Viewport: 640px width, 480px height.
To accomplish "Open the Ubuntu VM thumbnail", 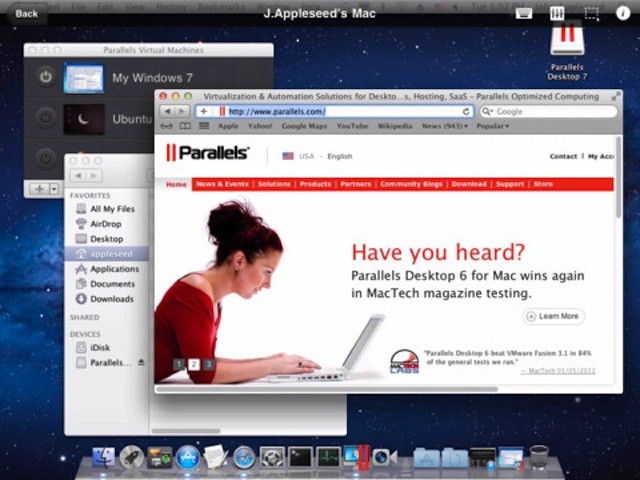I will coord(84,119).
